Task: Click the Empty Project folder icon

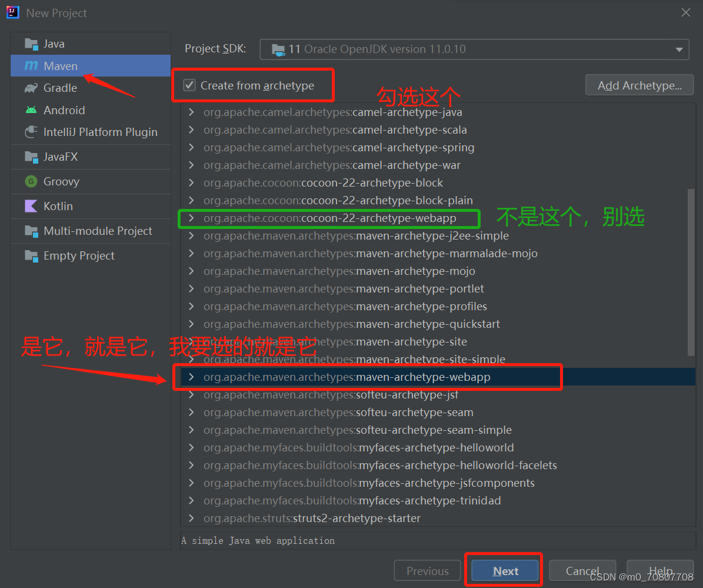Action: (31, 255)
